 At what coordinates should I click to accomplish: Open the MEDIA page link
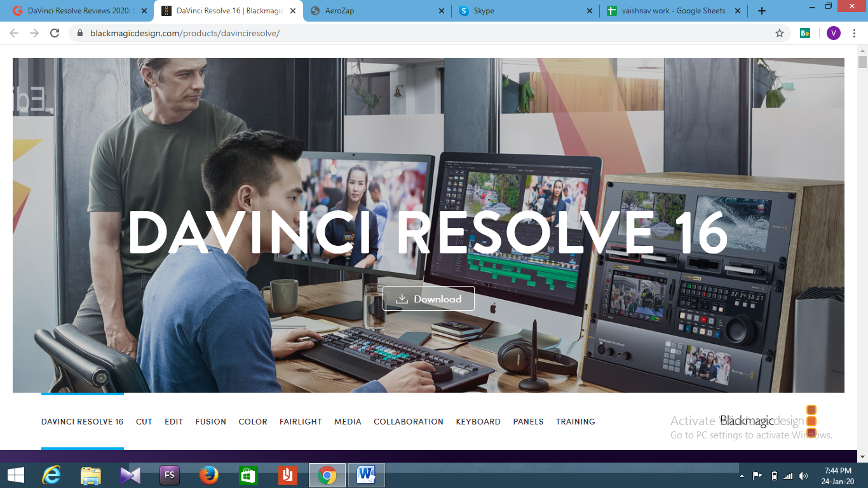coord(348,421)
